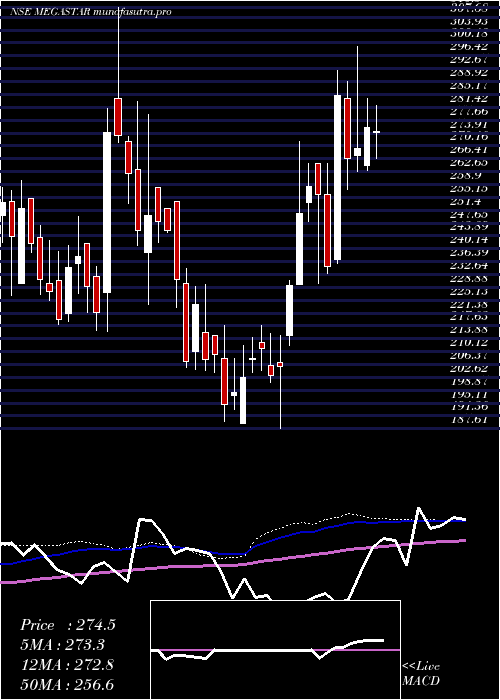
Task: Click the munafasutra.pro label at top
Action: point(133,12)
